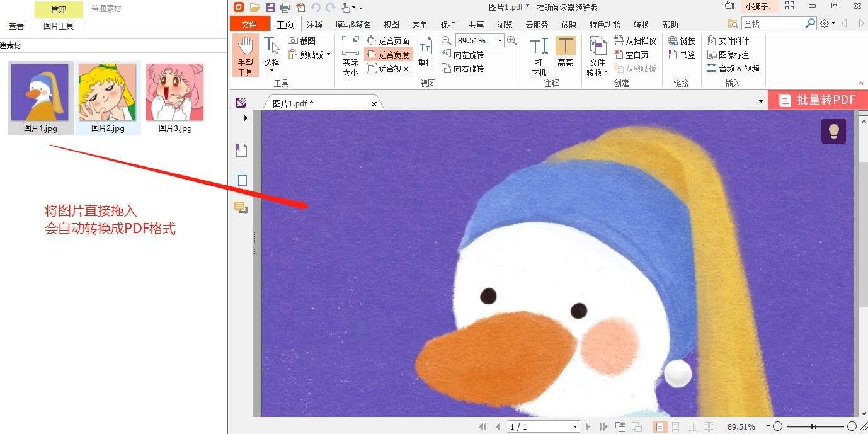The image size is (868, 434).
Task: Click the 图像标注 image annotation tool
Action: coord(728,55)
